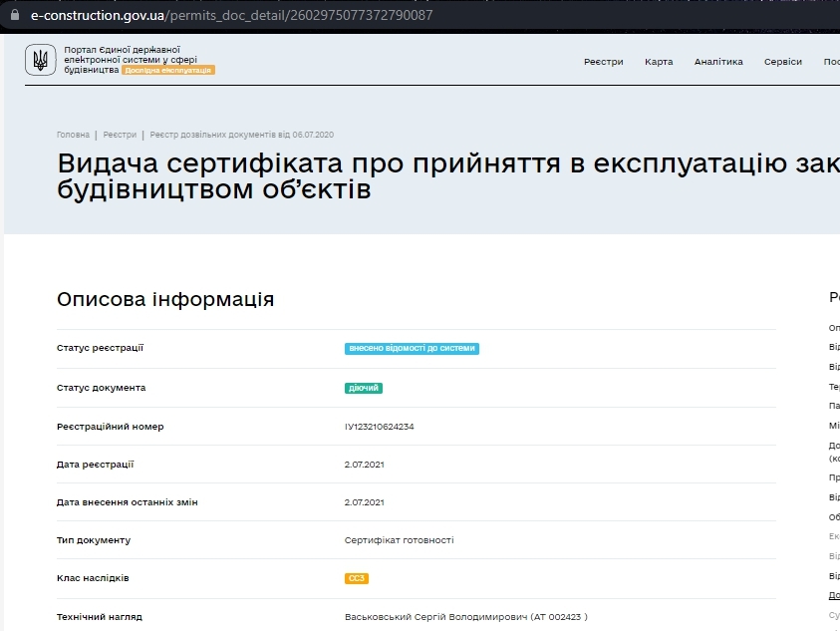Open 'Реєстр дозвільних документів від 06.07.2020' breadcrumb

pos(241,135)
